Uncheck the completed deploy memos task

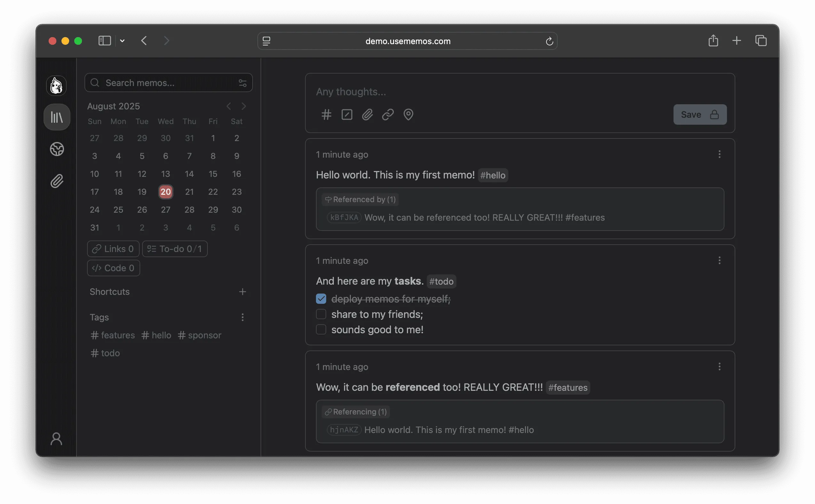pos(321,298)
